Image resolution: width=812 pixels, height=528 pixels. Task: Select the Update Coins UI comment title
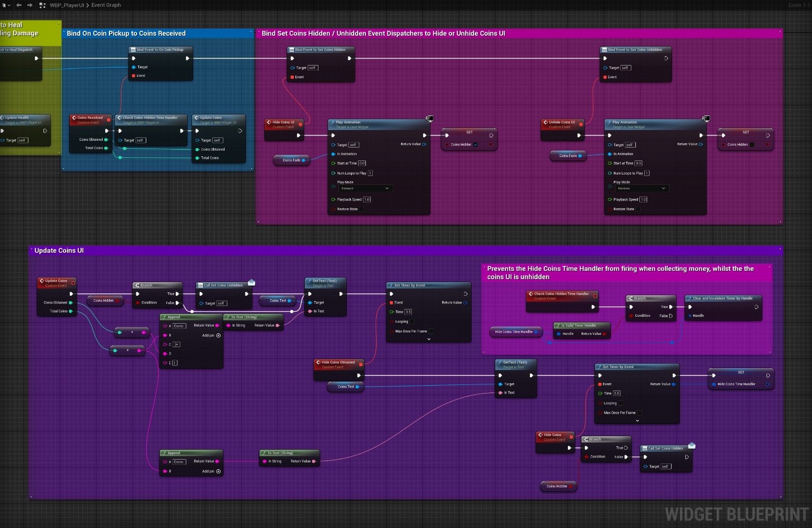click(59, 250)
